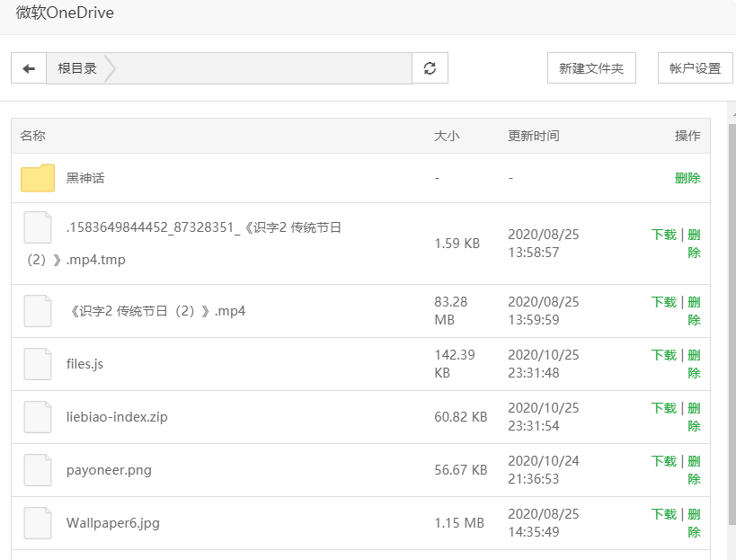The height and width of the screenshot is (560, 736).
Task: Click the files.js file icon
Action: pos(38,364)
